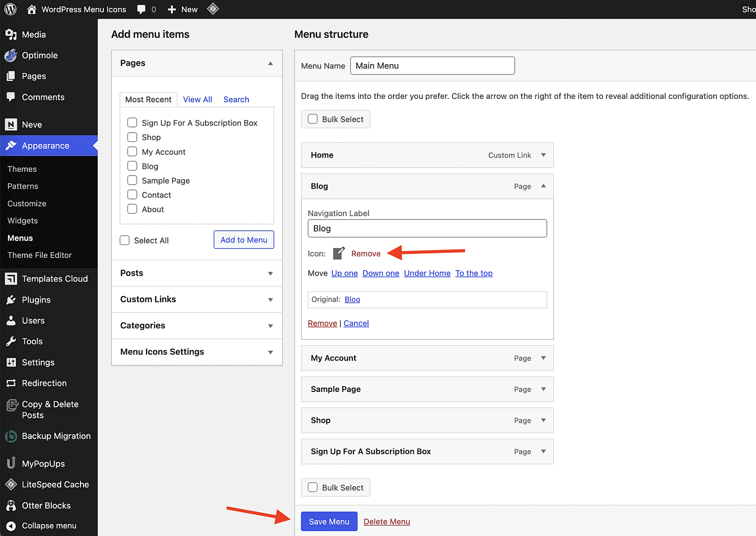756x536 pixels.
Task: Click the Tools wrench icon
Action: tap(11, 341)
